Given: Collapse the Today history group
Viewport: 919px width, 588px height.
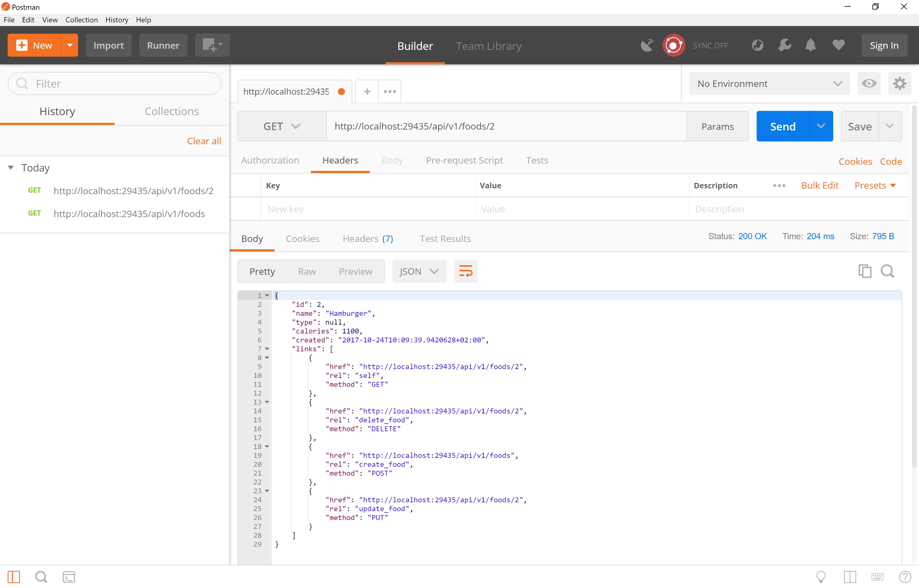Looking at the screenshot, I should pos(11,168).
